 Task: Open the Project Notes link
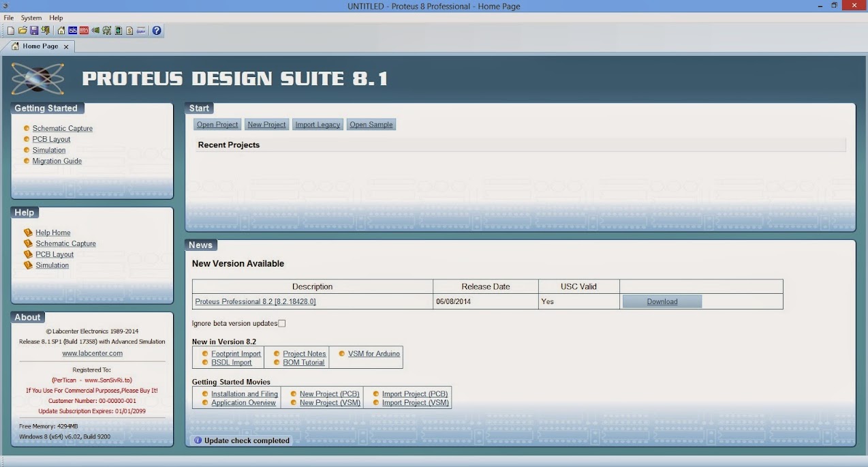pos(305,354)
